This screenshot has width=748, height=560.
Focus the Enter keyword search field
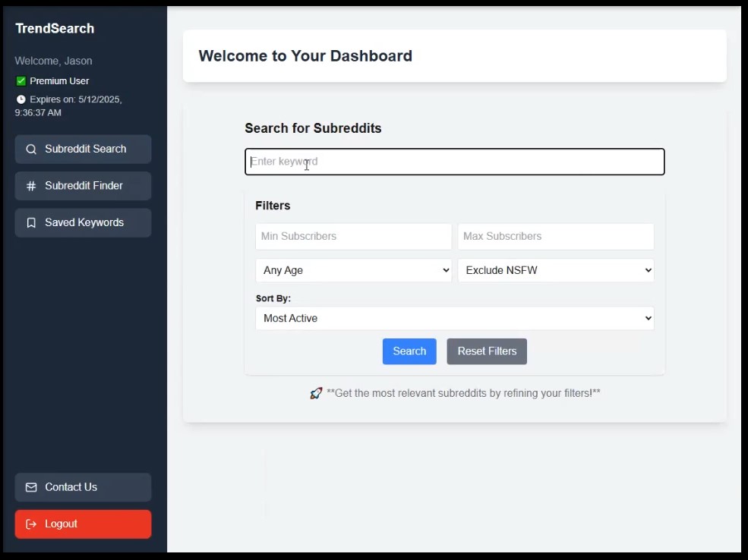coord(455,162)
